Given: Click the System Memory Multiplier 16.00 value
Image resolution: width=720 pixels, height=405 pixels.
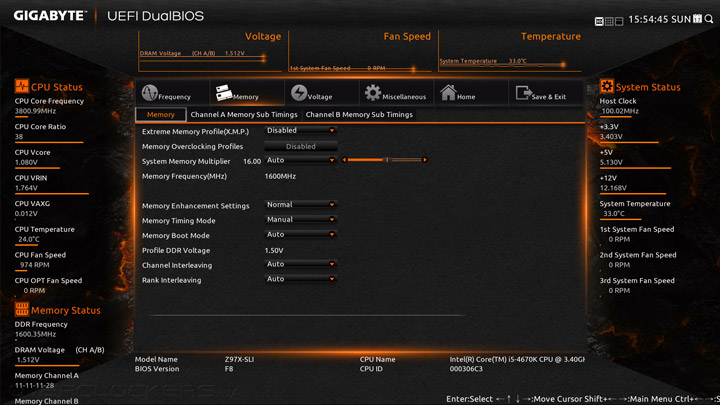Looking at the screenshot, I should click(x=252, y=162).
